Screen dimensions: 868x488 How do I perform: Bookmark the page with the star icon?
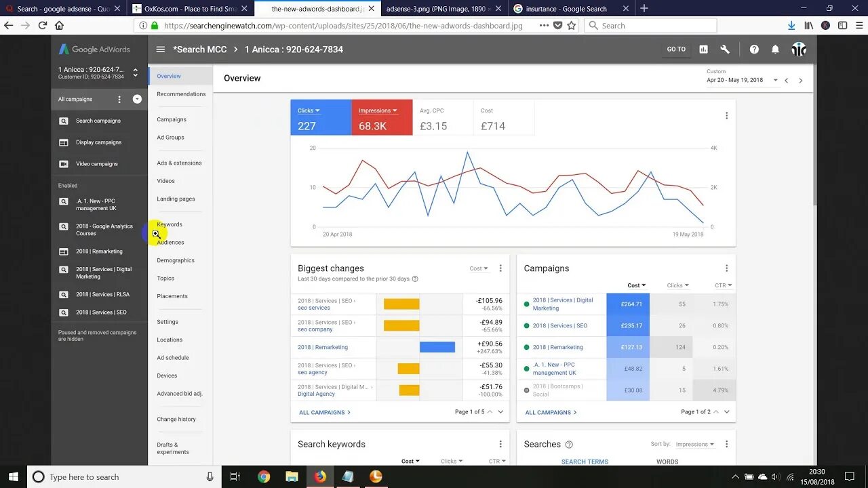click(572, 25)
